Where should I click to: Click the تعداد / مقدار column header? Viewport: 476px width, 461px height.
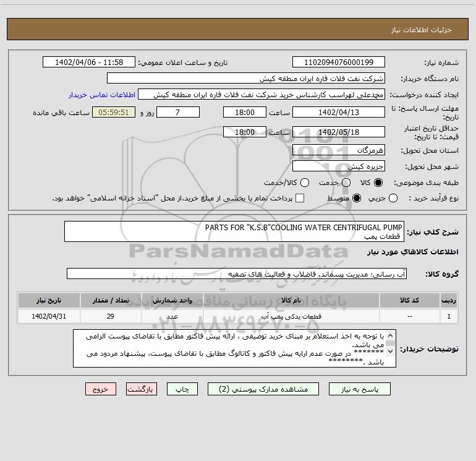[x=111, y=300]
